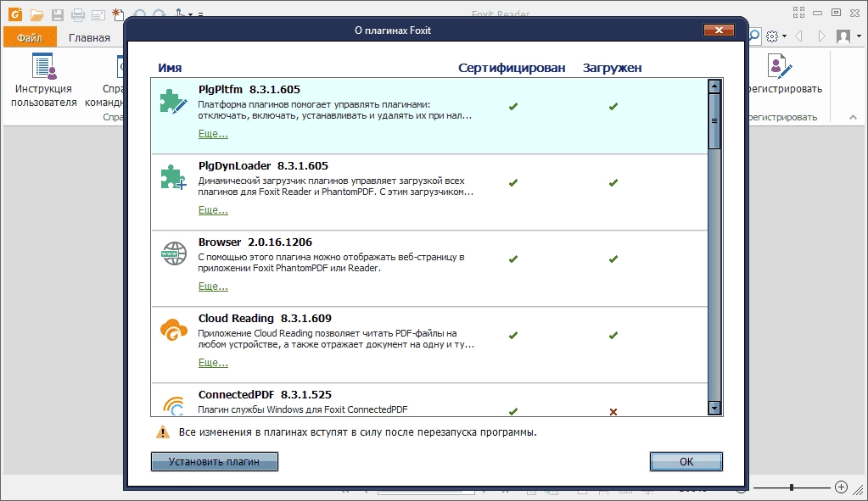Open Еще link under Cloud Reading
This screenshot has width=868, height=501.
[213, 363]
